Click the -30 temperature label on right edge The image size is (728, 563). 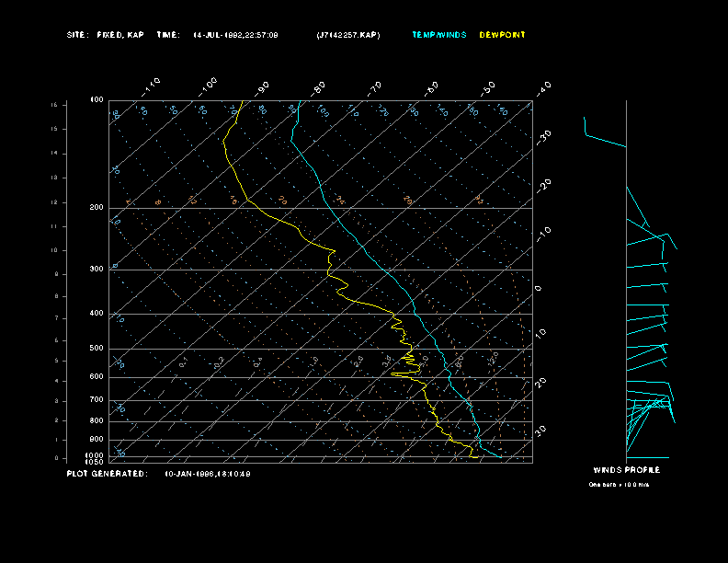pyautogui.click(x=543, y=137)
